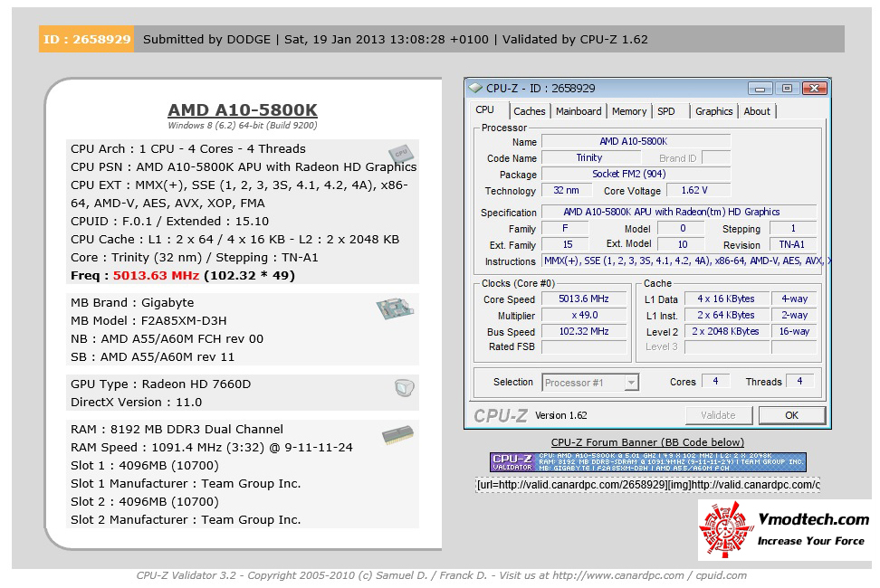Click the CPU chip icon
The image size is (880, 588).
point(401,154)
